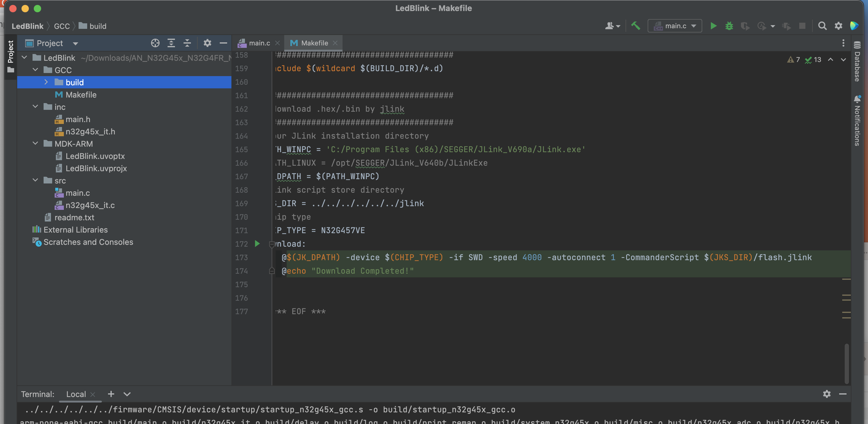Hide the Project panel with minus icon
This screenshot has height=424, width=868.
pyautogui.click(x=223, y=43)
